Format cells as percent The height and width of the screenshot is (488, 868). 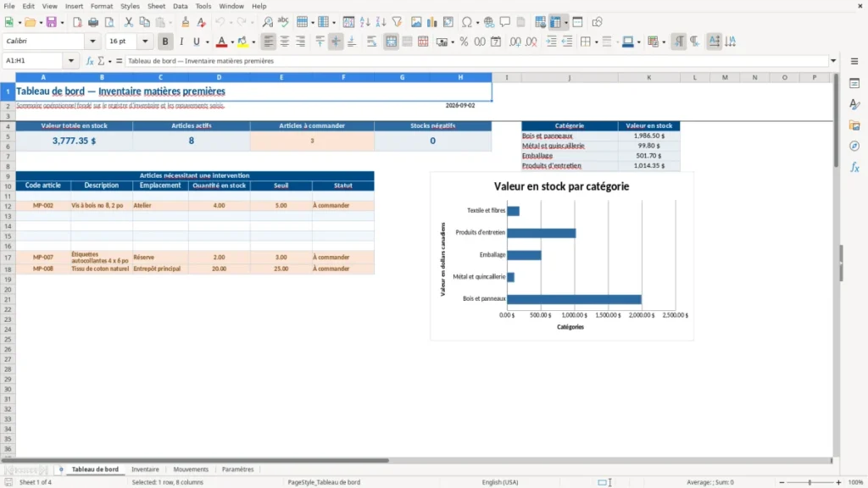(464, 42)
